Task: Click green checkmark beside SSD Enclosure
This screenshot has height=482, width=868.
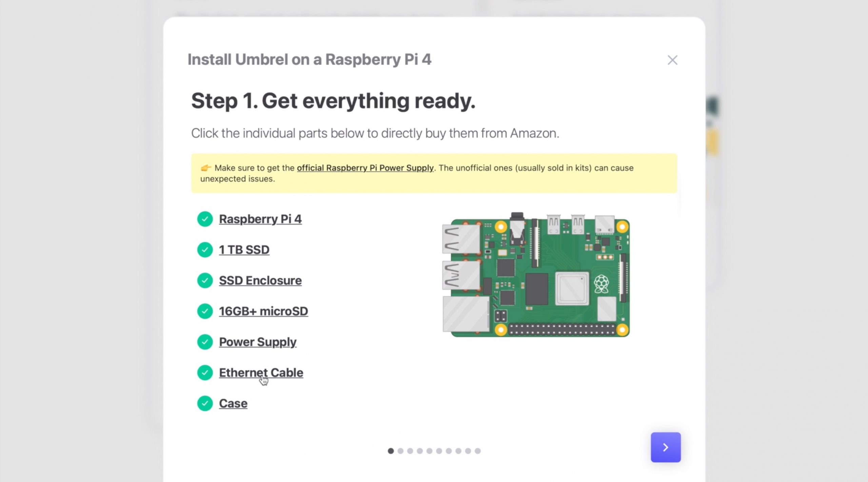Action: point(205,280)
